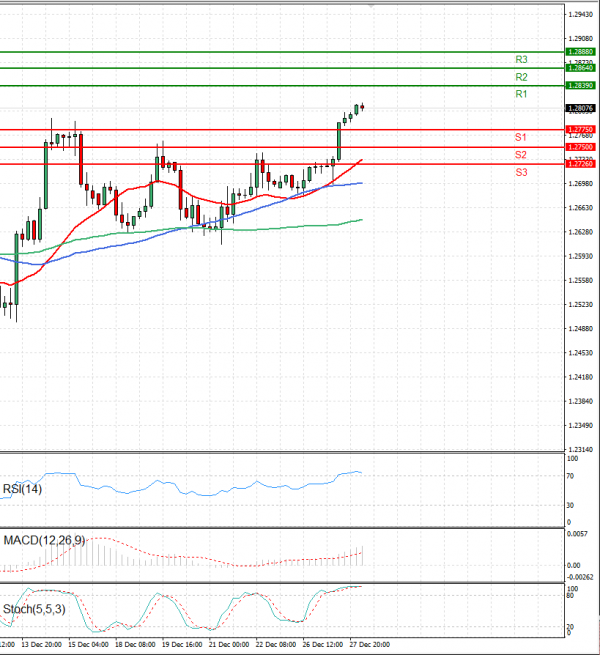
Task: Click the 1.26980 price axis value
Action: point(581,184)
